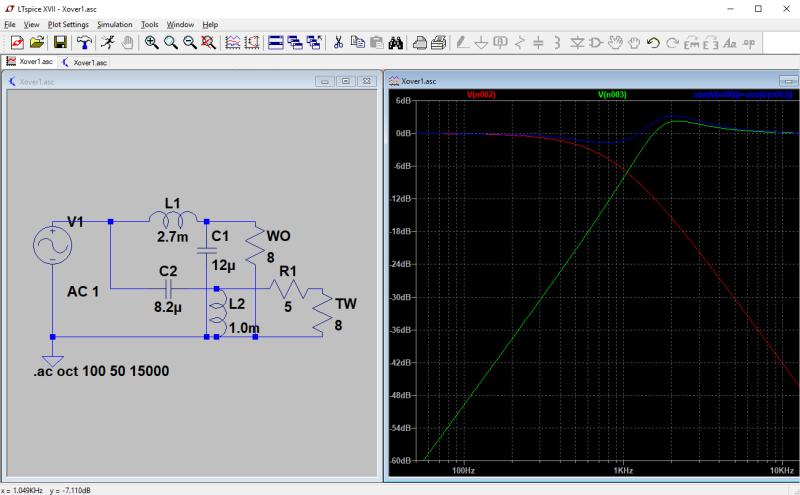
Task: Select the Move hand tool
Action: (615, 42)
